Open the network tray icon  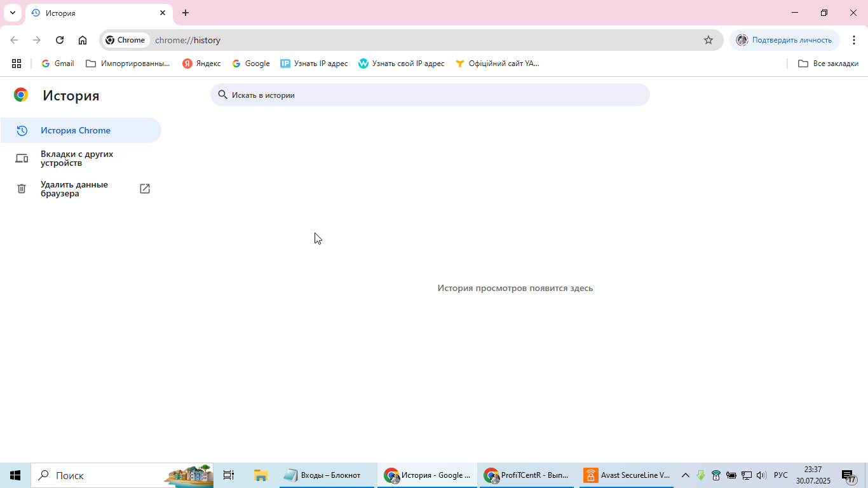pos(747,475)
